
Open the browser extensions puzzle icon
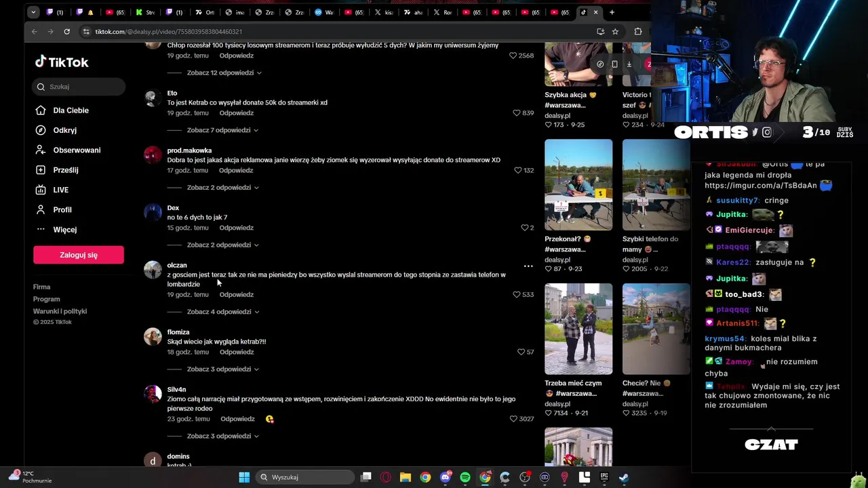tap(638, 31)
